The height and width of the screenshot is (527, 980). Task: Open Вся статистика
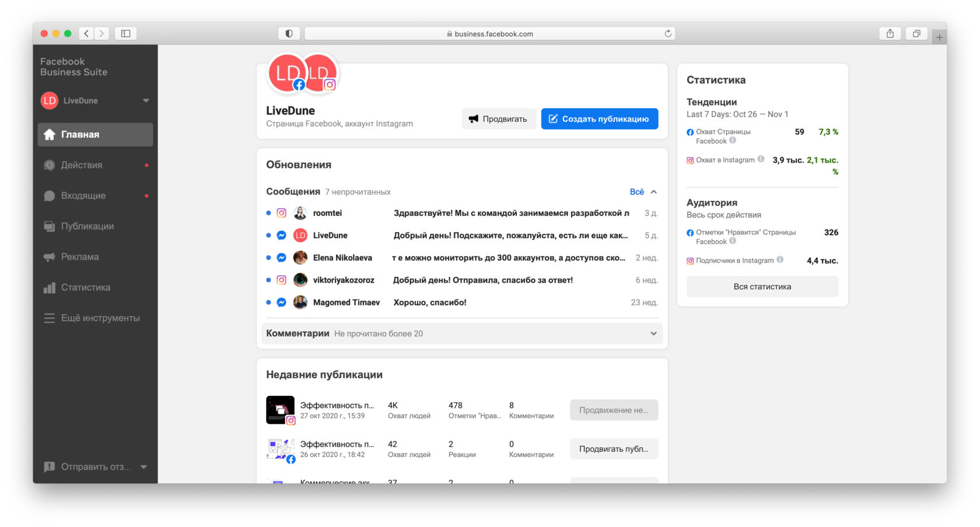click(762, 286)
